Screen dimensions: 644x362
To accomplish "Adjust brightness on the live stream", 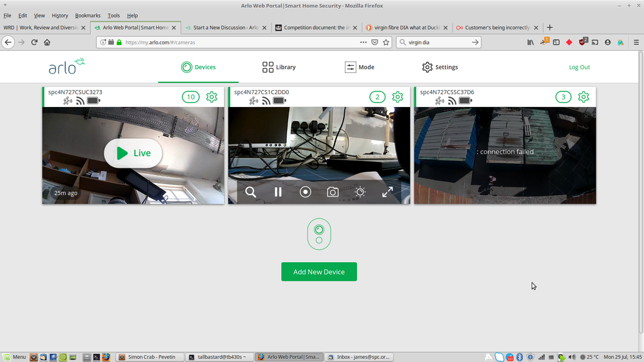I will (x=360, y=192).
